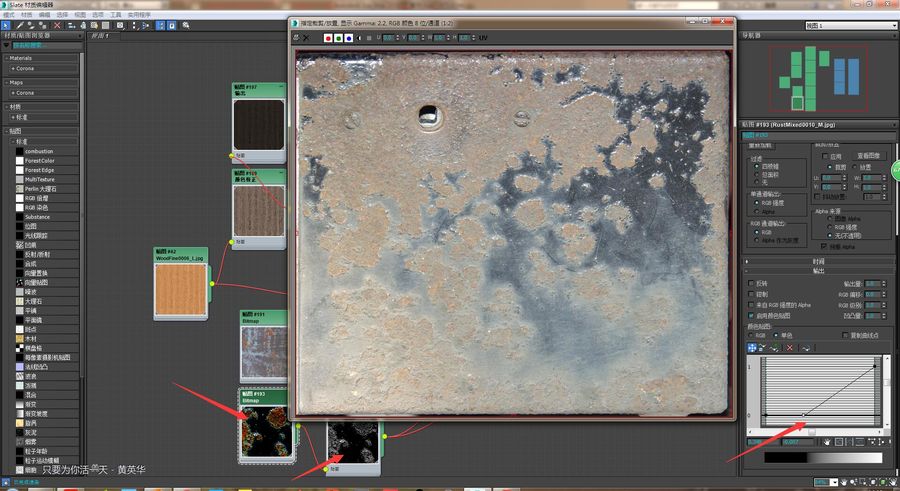
Task: Toggle red channel in crop window
Action: click(x=328, y=38)
